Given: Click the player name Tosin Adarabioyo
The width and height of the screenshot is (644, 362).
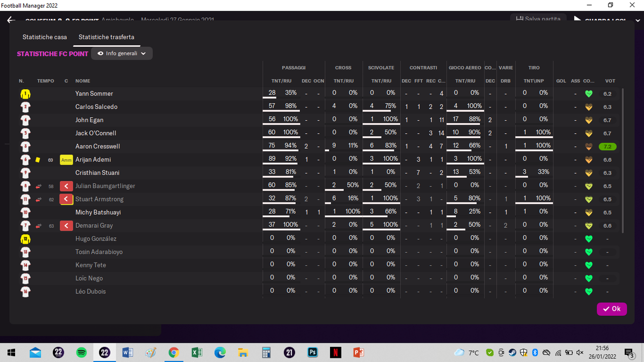Looking at the screenshot, I should pos(99,252).
